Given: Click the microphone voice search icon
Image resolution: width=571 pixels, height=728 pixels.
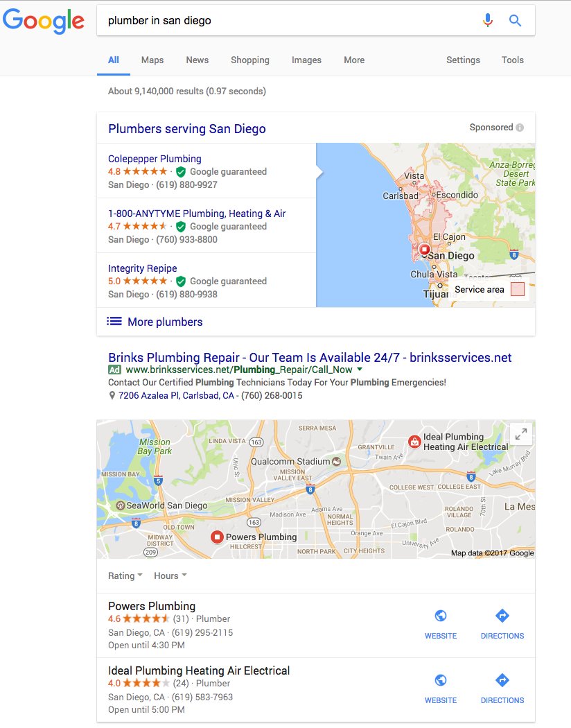Looking at the screenshot, I should (488, 20).
